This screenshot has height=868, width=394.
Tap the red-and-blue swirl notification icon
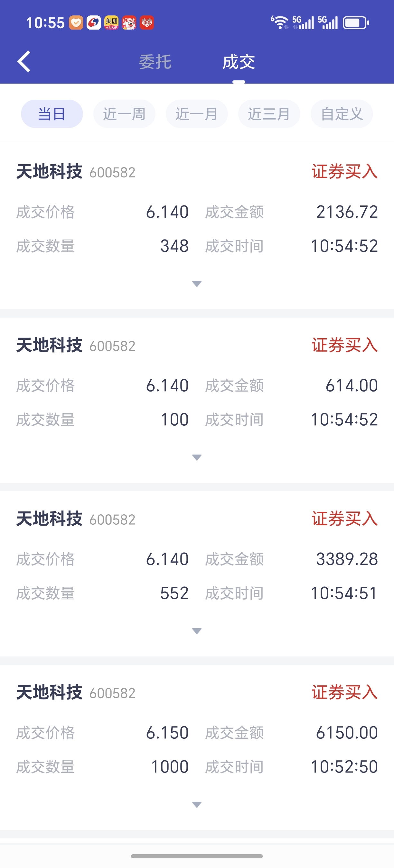click(x=94, y=23)
